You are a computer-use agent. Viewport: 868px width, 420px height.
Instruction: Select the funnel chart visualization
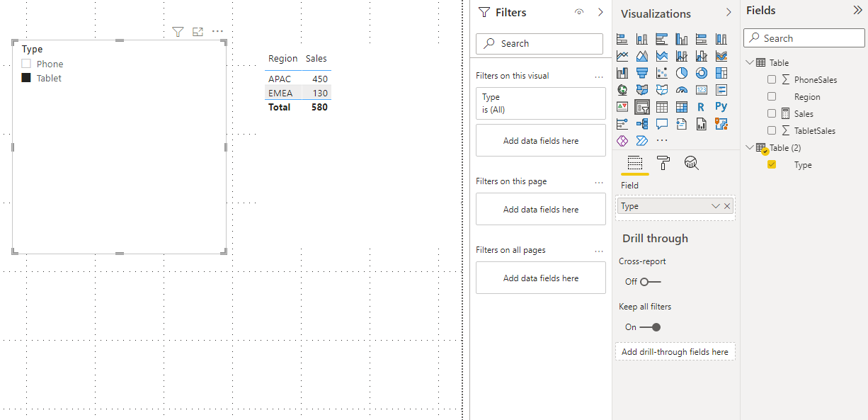[642, 73]
